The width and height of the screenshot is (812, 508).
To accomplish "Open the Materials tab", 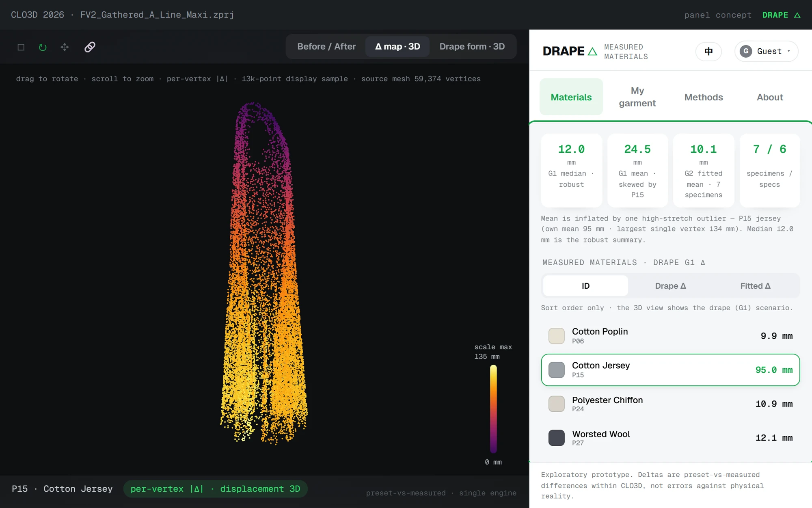I will click(571, 97).
